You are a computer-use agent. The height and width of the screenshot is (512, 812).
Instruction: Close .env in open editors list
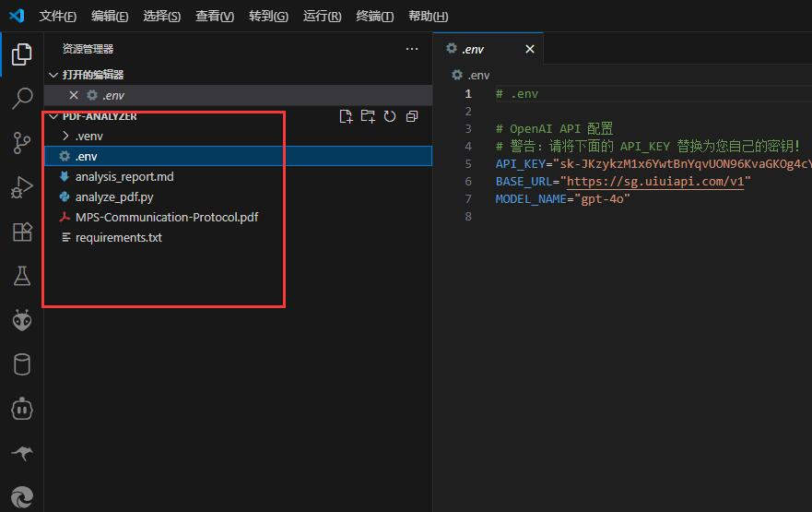74,95
